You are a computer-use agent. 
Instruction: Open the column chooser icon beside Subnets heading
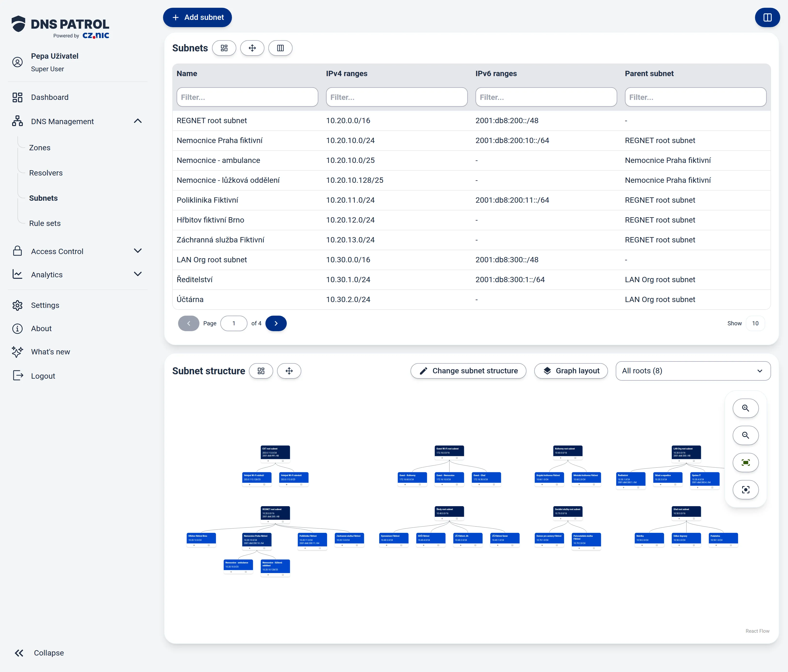(280, 48)
